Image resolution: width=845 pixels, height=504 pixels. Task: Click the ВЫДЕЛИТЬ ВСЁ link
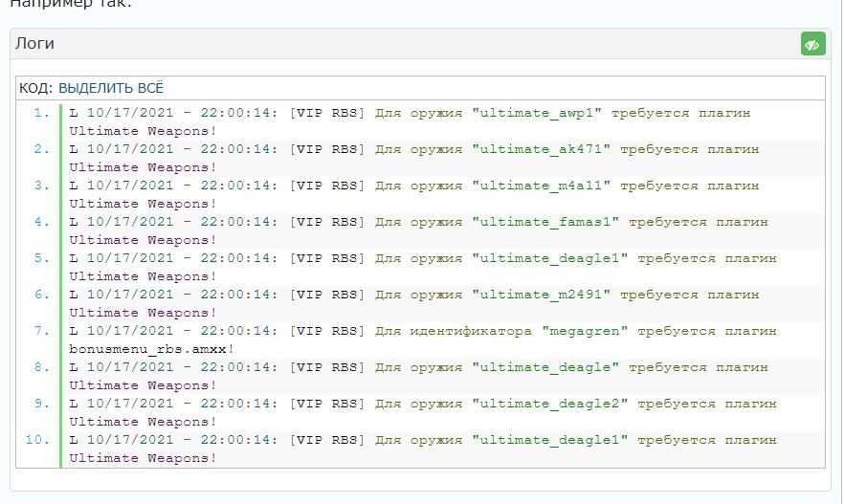coord(111,88)
